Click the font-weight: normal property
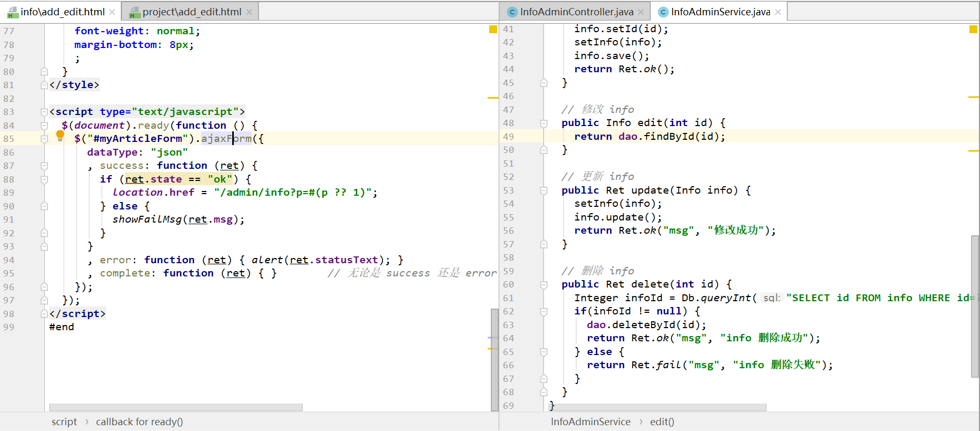The width and height of the screenshot is (980, 431). click(137, 31)
